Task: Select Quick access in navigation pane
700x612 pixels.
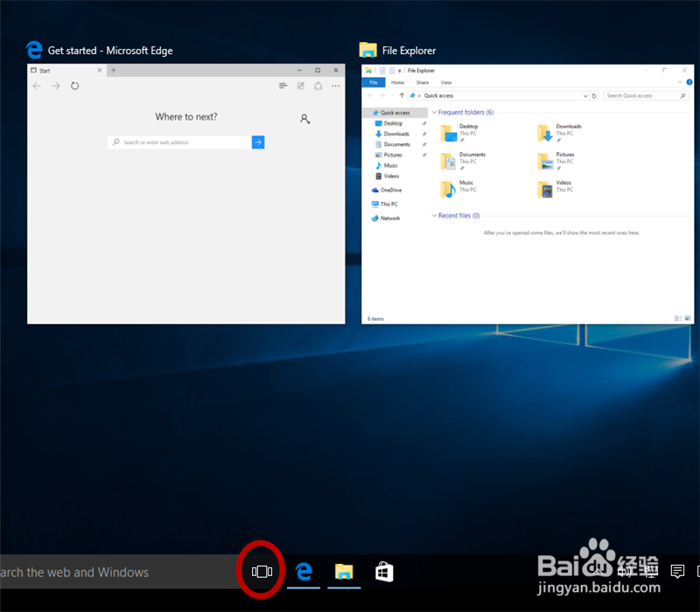Action: [x=395, y=113]
